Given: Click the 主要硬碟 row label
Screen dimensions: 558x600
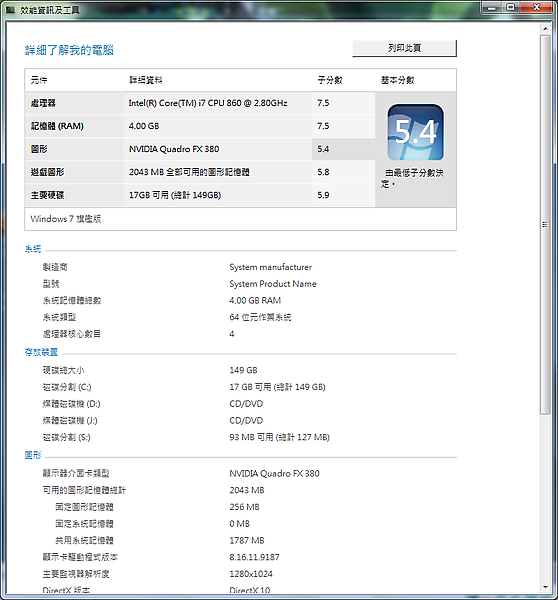Looking at the screenshot, I should pyautogui.click(x=47, y=195).
